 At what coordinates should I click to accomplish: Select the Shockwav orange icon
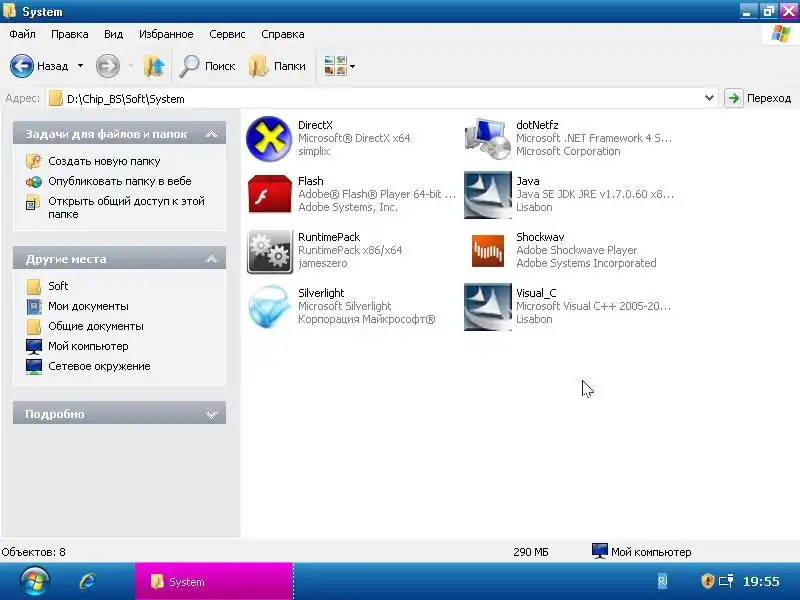(x=488, y=251)
